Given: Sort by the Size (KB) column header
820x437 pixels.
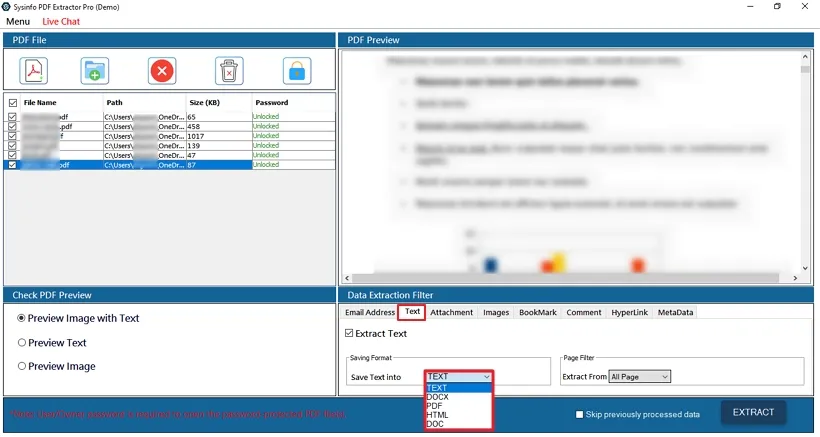Looking at the screenshot, I should (x=219, y=102).
